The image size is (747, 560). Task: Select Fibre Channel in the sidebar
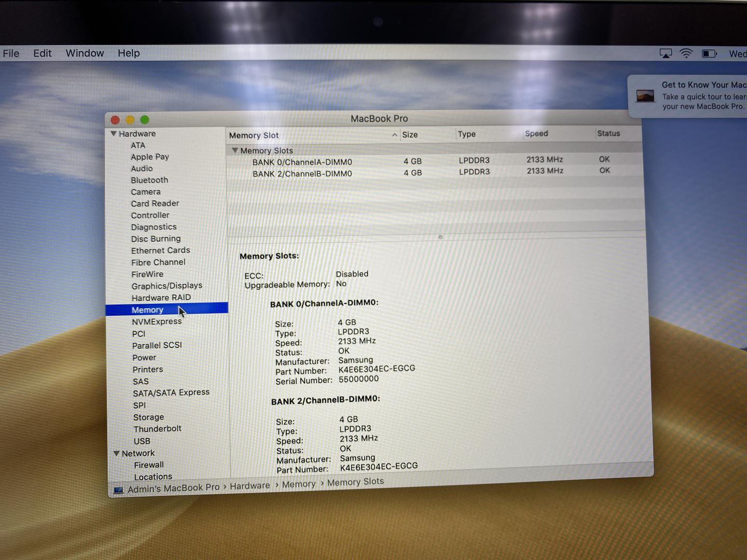[158, 262]
